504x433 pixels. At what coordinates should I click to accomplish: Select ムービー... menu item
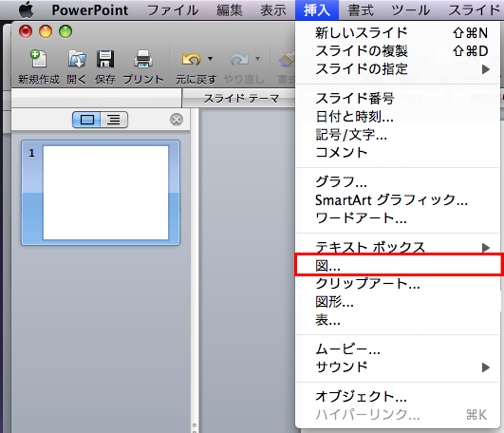pyautogui.click(x=398, y=349)
